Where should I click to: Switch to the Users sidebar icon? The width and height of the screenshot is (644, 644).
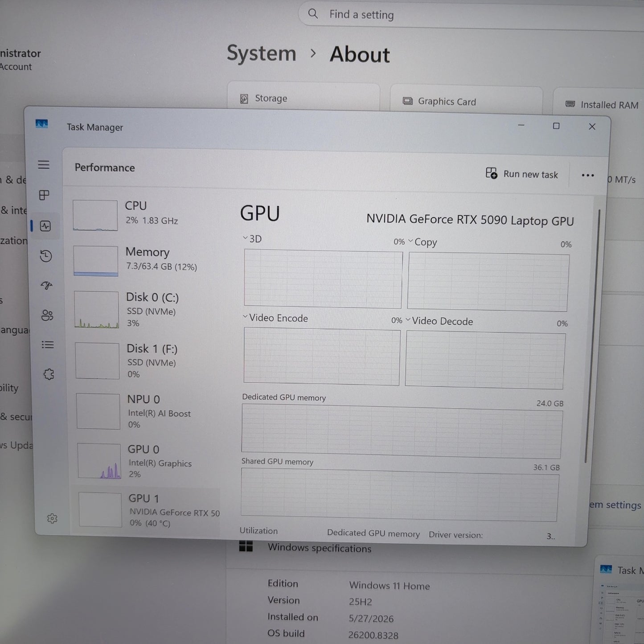(47, 316)
